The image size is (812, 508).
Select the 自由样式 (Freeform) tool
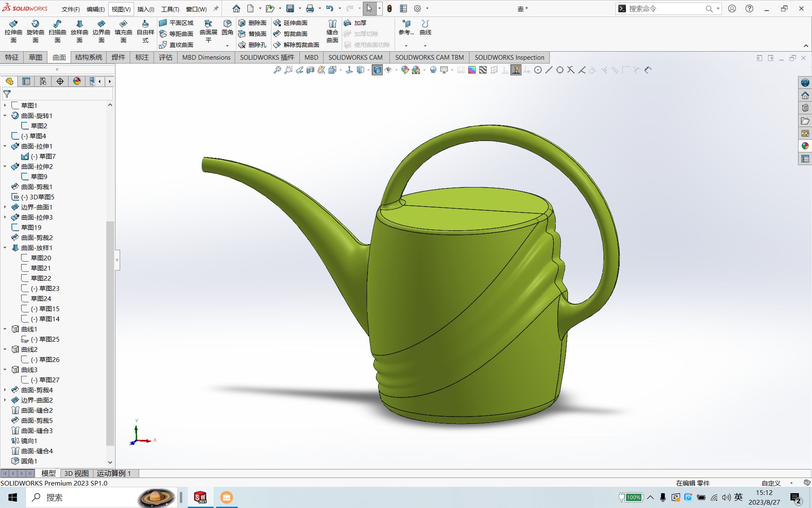[x=145, y=31]
